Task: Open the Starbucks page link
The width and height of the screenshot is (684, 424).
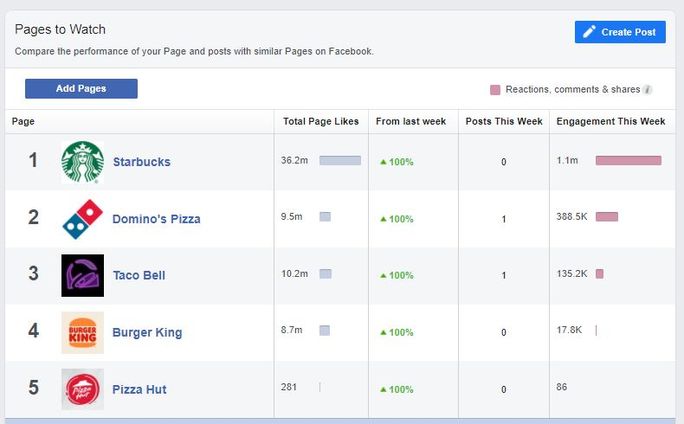Action: tap(141, 162)
